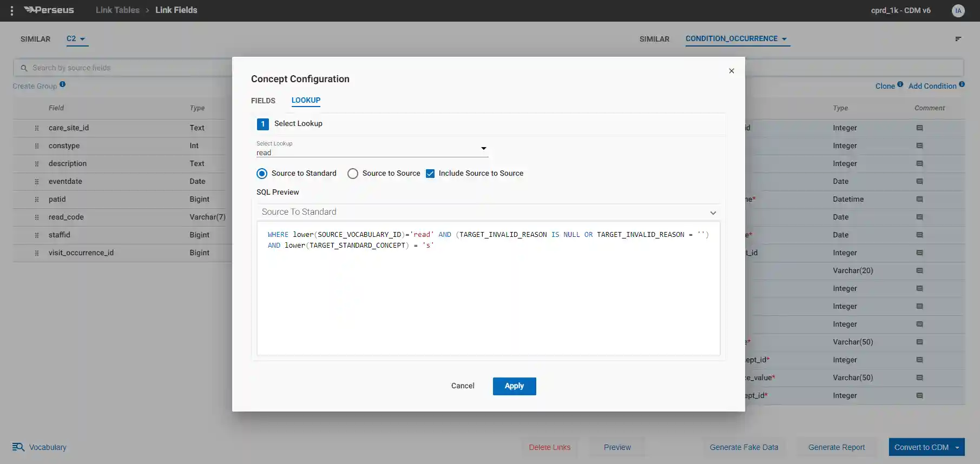980x464 pixels.
Task: Go to Link Tables breadcrumb
Action: [x=117, y=10]
